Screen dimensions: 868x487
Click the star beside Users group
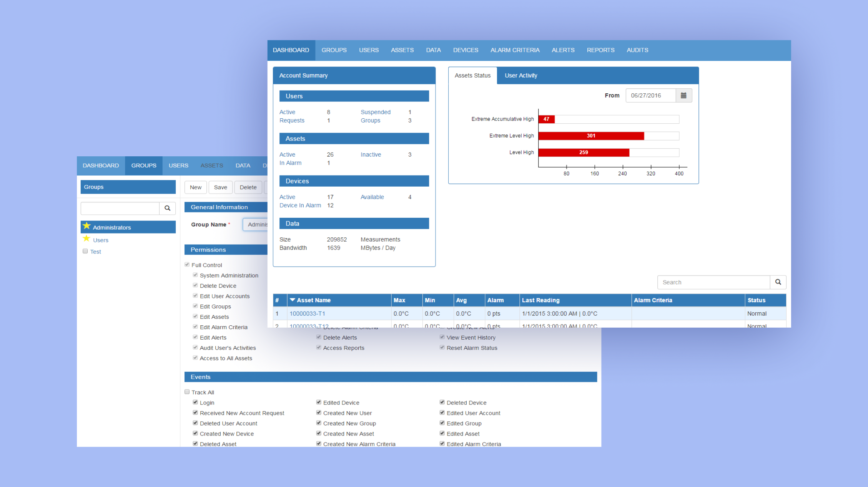86,239
